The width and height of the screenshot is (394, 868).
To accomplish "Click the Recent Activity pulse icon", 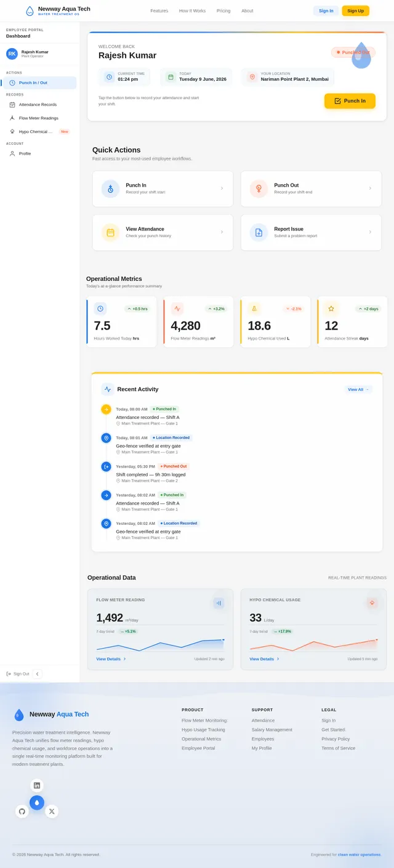I will pos(108,389).
